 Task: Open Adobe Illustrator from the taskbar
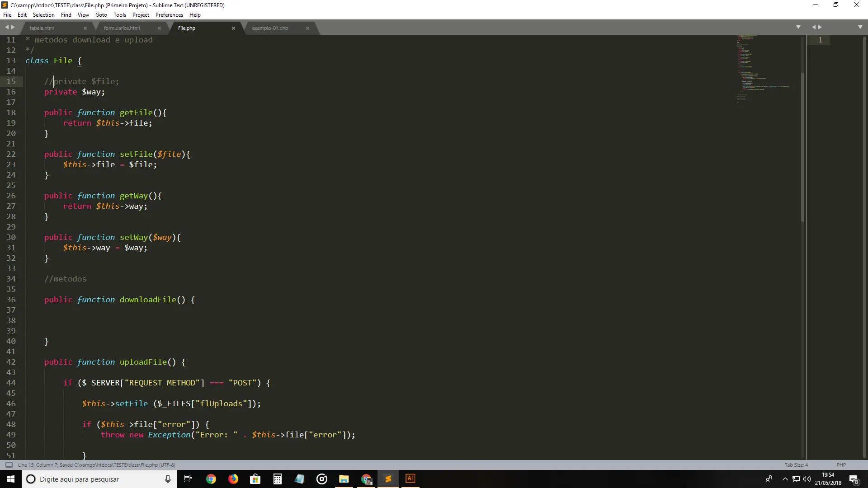[410, 479]
